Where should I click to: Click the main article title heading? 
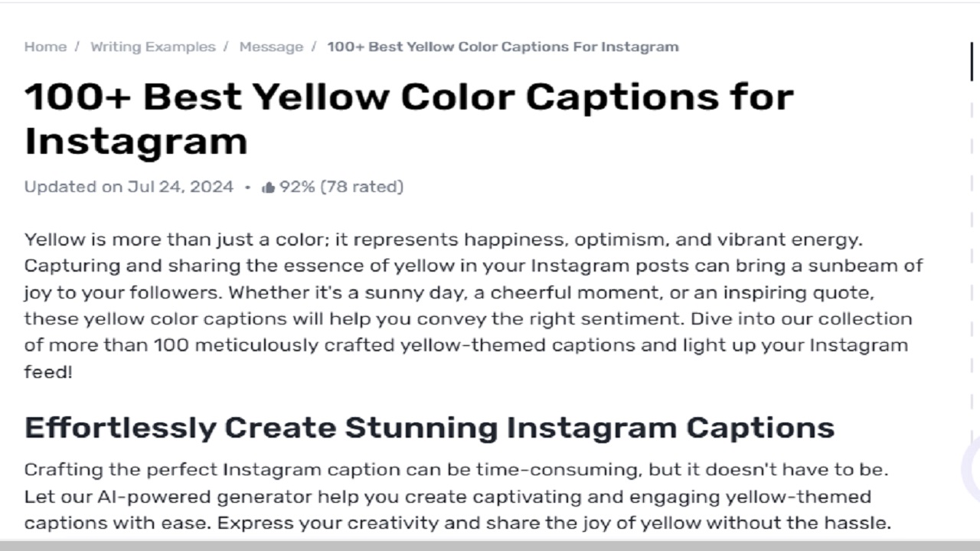tap(410, 119)
